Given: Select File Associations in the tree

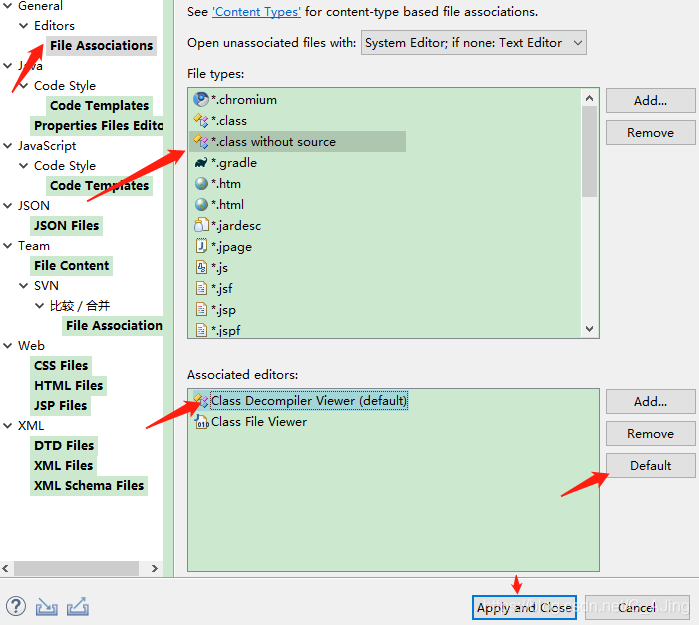Looking at the screenshot, I should tap(101, 45).
